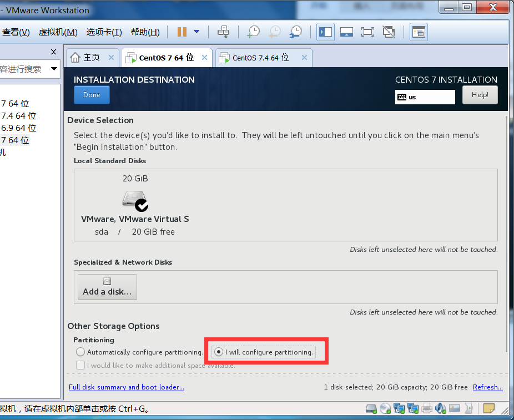514x420 pixels.
Task: Close the CentOS 7 64 位 tab
Action: [205, 58]
